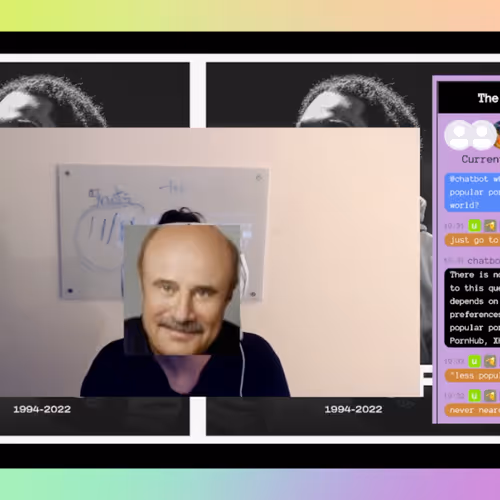Select the orange 'less popu' chat message
This screenshot has height=500, width=500.
[x=472, y=376]
